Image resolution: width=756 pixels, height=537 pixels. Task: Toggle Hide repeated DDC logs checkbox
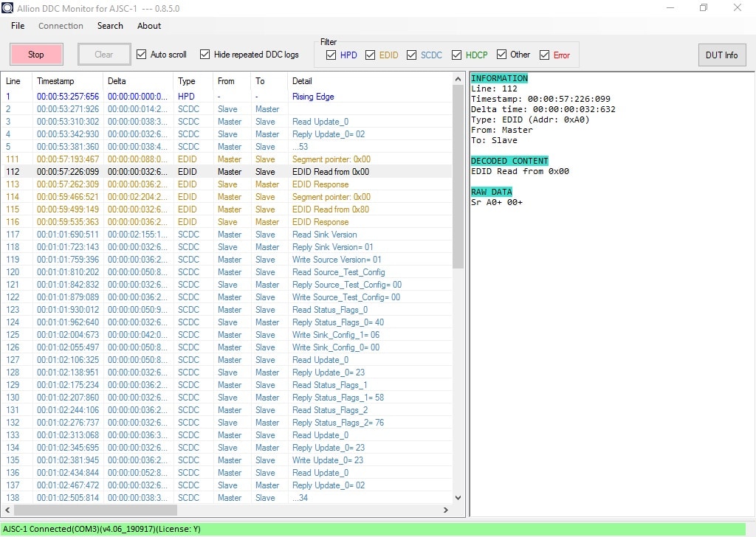click(x=205, y=55)
